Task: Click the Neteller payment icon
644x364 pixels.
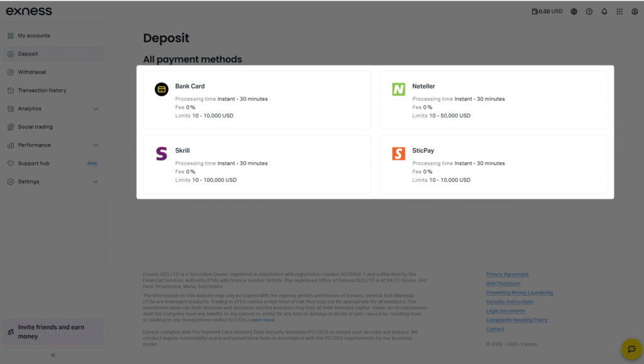Action: (398, 89)
